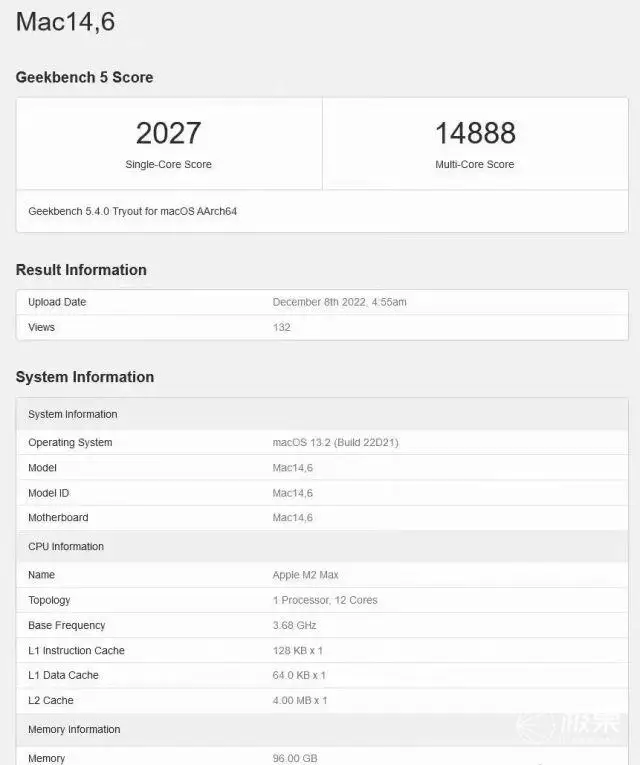Click the L1 Data Cache label
This screenshot has height=765, width=640.
(x=63, y=675)
